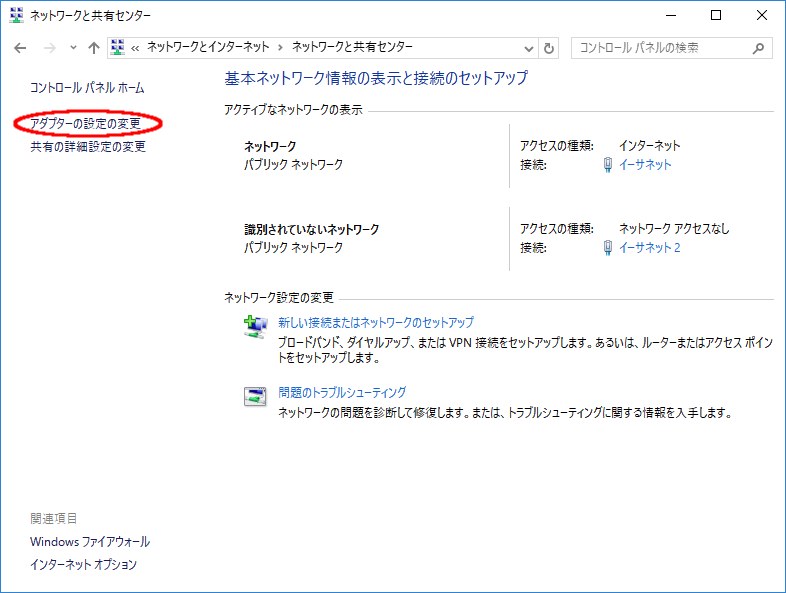Go to コントロール パネル ホーム
The height and width of the screenshot is (593, 786).
click(87, 88)
